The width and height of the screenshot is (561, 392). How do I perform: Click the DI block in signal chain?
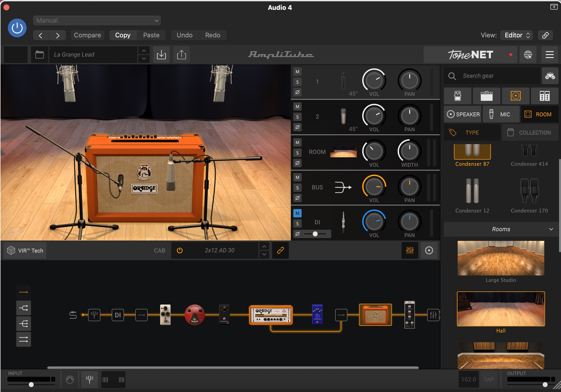[118, 315]
